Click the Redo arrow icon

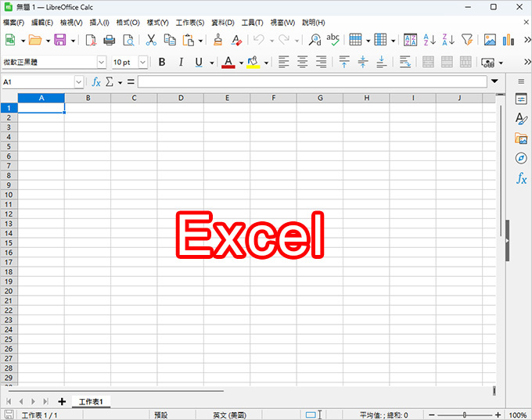point(284,40)
